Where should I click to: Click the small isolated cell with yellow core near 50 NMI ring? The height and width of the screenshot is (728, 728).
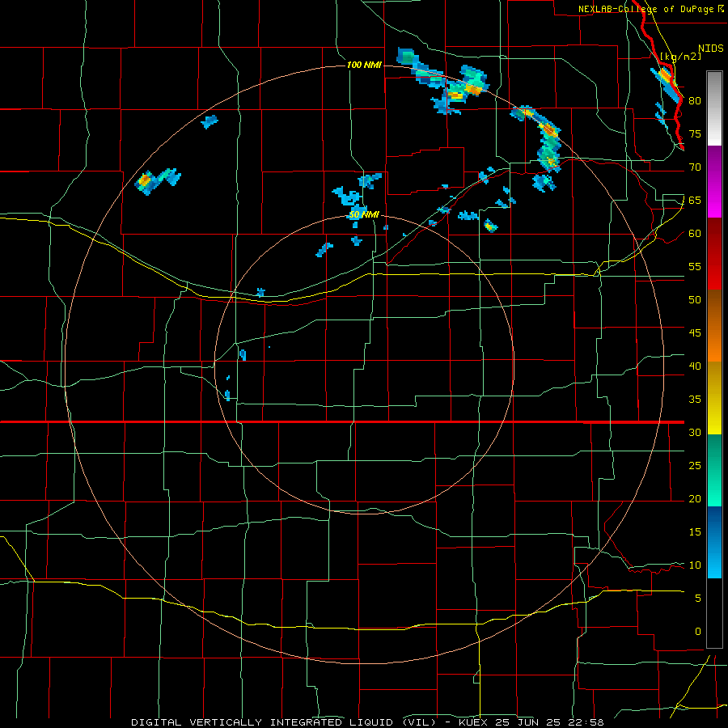click(x=490, y=226)
